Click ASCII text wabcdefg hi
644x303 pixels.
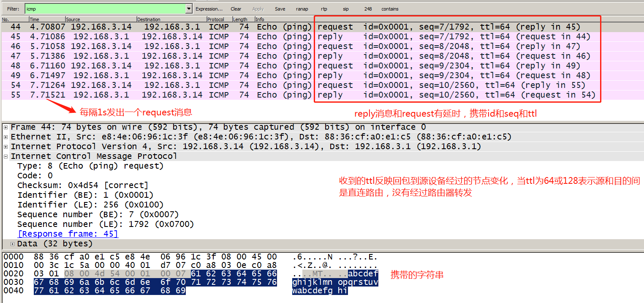(320, 291)
